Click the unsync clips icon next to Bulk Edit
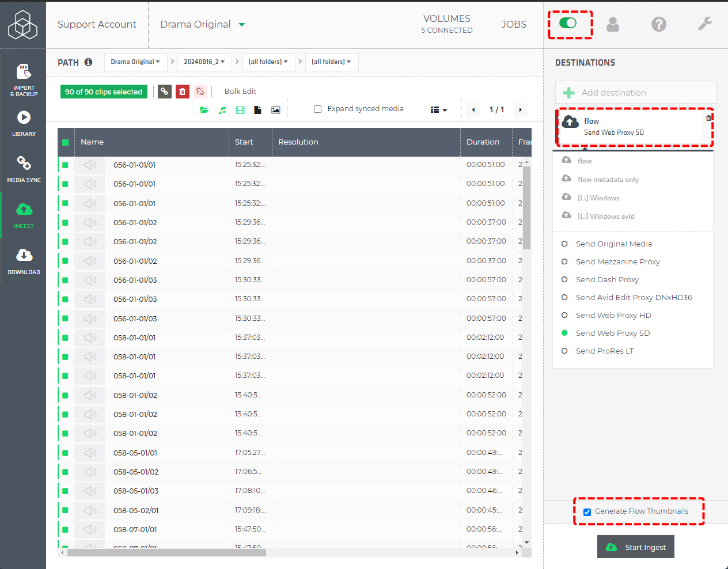The image size is (728, 569). pyautogui.click(x=200, y=92)
